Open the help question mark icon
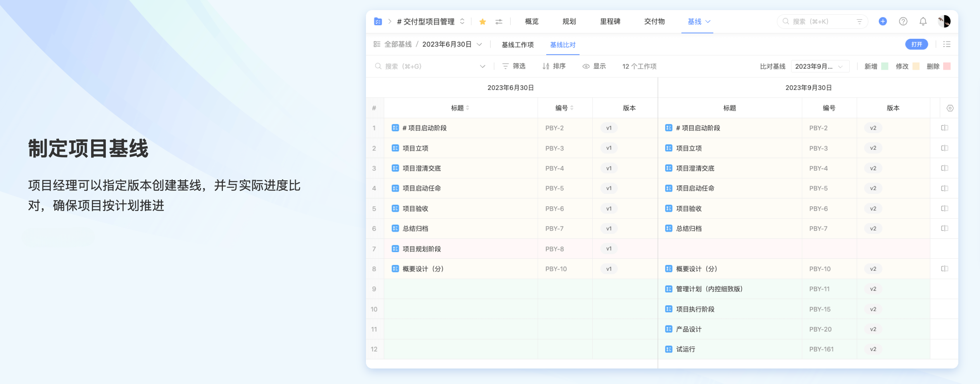The image size is (980, 384). pos(903,21)
